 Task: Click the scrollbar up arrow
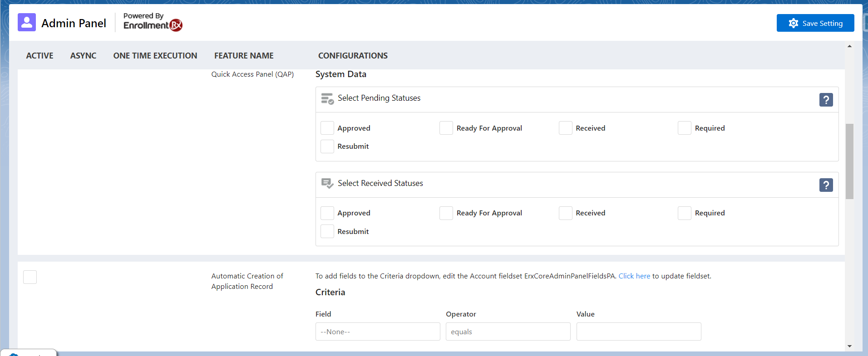[x=849, y=46]
